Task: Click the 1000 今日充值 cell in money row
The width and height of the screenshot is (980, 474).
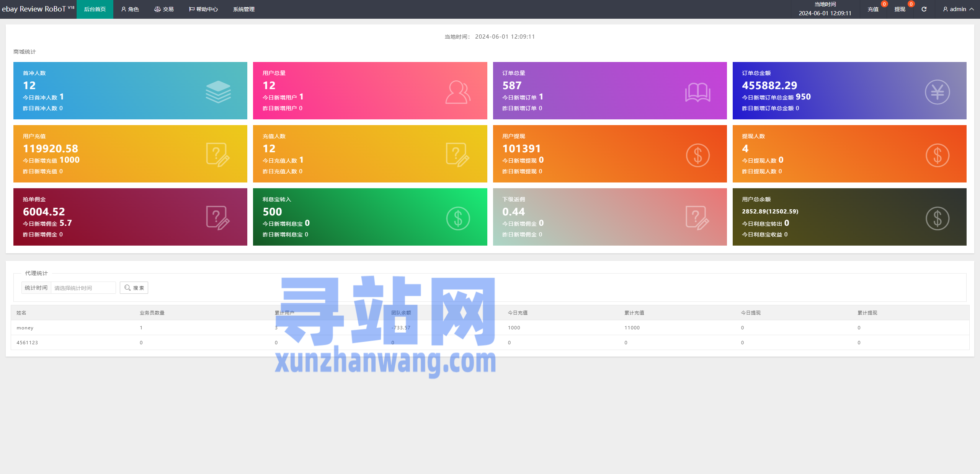Action: 514,328
